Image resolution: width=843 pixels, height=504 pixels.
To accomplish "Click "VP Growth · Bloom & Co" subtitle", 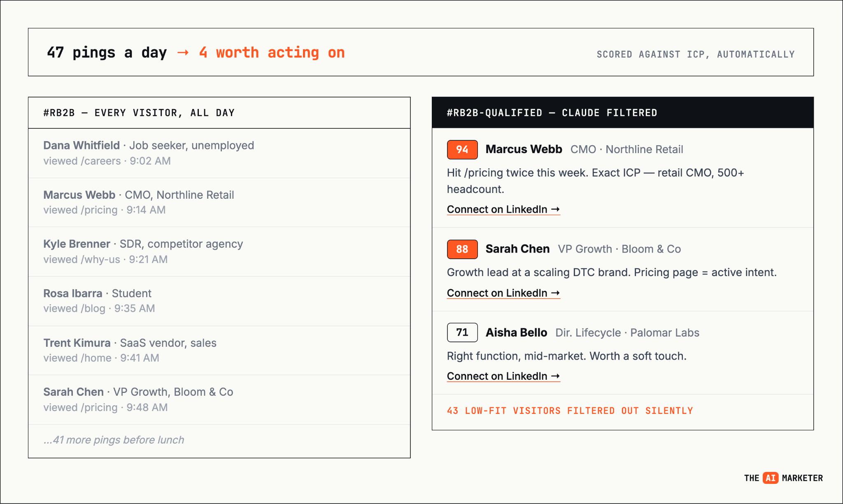I will coord(619,249).
